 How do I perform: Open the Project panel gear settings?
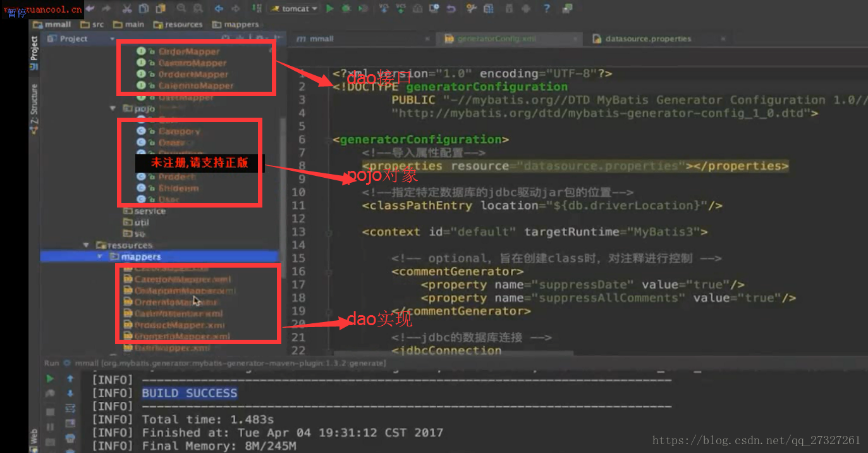[260, 39]
